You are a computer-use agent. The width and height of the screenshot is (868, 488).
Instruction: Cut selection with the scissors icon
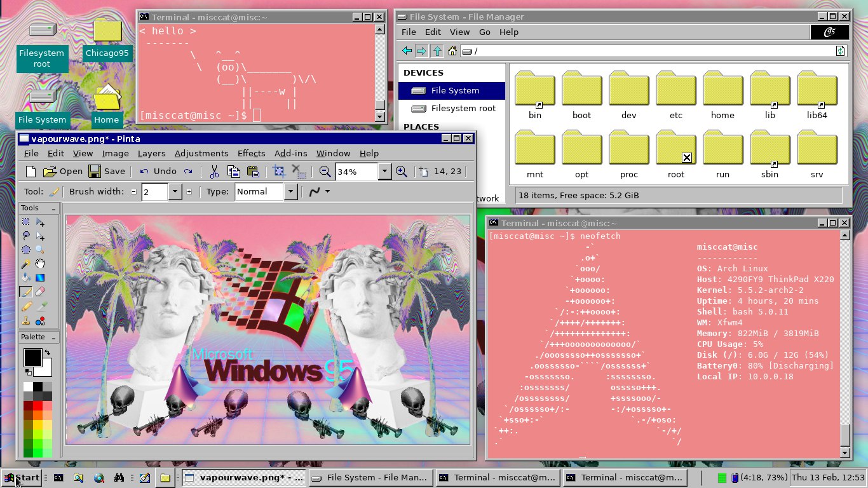[x=214, y=171]
